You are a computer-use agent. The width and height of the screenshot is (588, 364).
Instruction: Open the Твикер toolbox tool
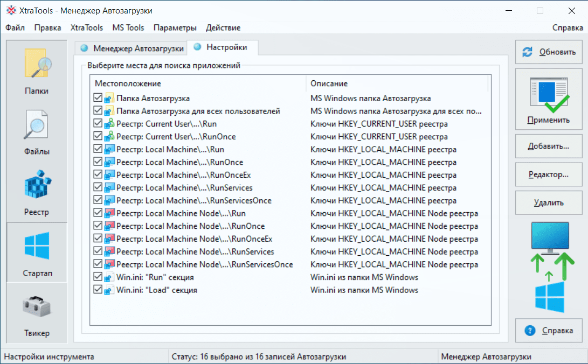[x=37, y=313]
